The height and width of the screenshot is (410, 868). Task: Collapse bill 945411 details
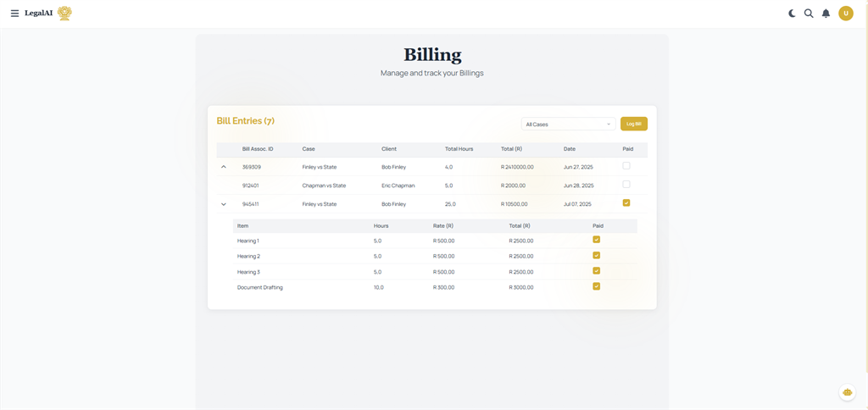(224, 204)
